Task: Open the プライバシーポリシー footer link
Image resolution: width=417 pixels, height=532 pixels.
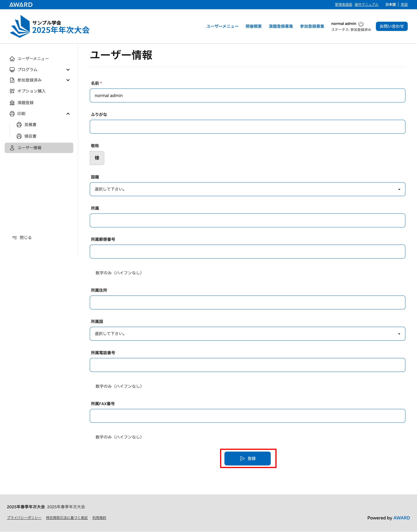Action: pyautogui.click(x=24, y=518)
